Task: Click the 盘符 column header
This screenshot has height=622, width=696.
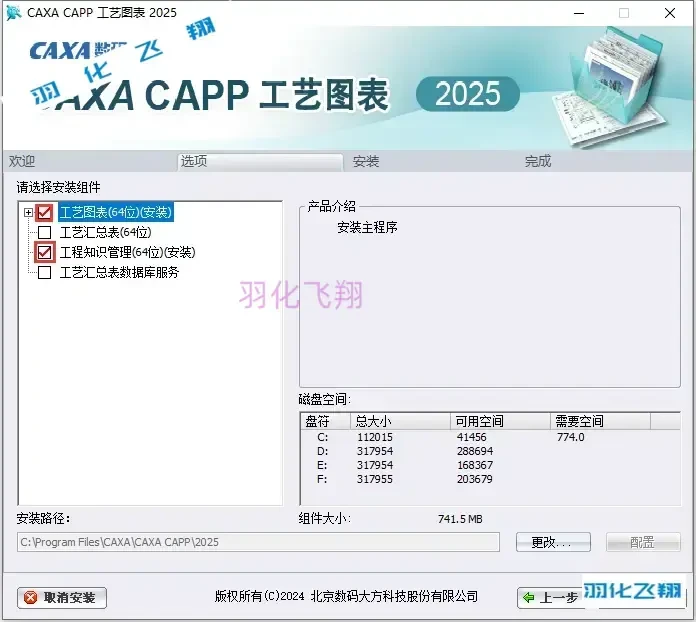Action: [326, 421]
